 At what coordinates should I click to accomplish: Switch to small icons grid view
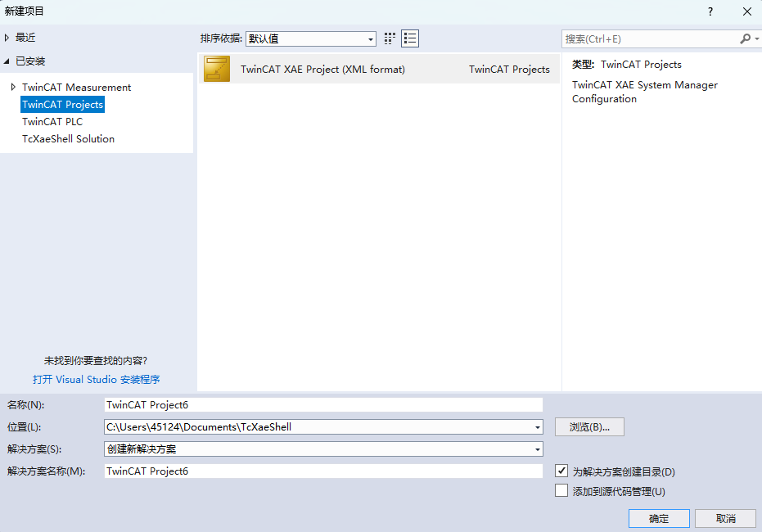390,38
